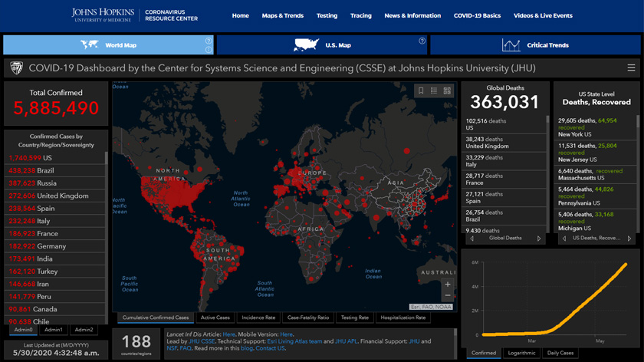
Task: Open the hamburger menu in dashboard header
Action: (631, 67)
